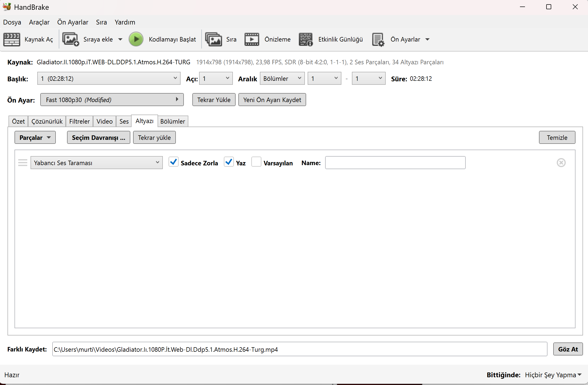
Task: Open the Etkinlik Günlüğü log icon
Action: click(x=306, y=40)
